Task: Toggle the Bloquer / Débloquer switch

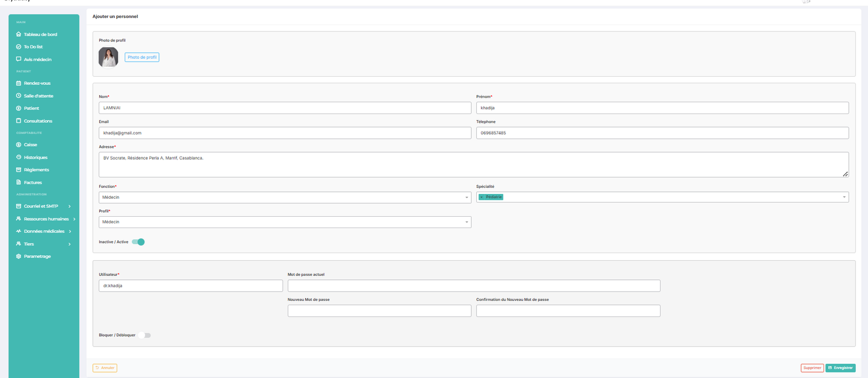Action: click(144, 335)
